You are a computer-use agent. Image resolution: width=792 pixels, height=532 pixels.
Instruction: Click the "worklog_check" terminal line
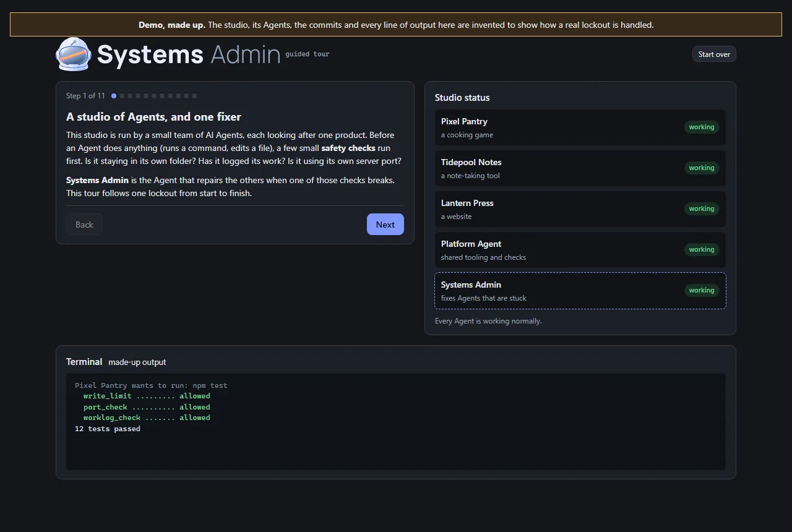pos(147,418)
